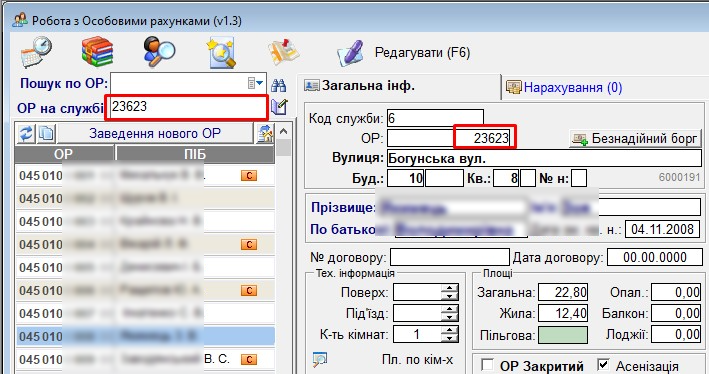The image size is (709, 374).
Task: Click the ПІБ column header
Action: [195, 154]
